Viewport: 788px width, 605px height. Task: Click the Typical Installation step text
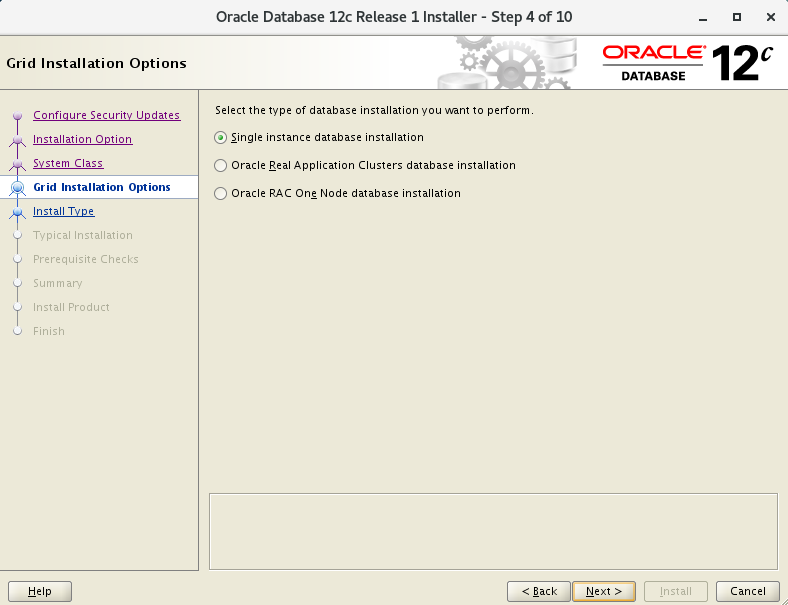83,235
